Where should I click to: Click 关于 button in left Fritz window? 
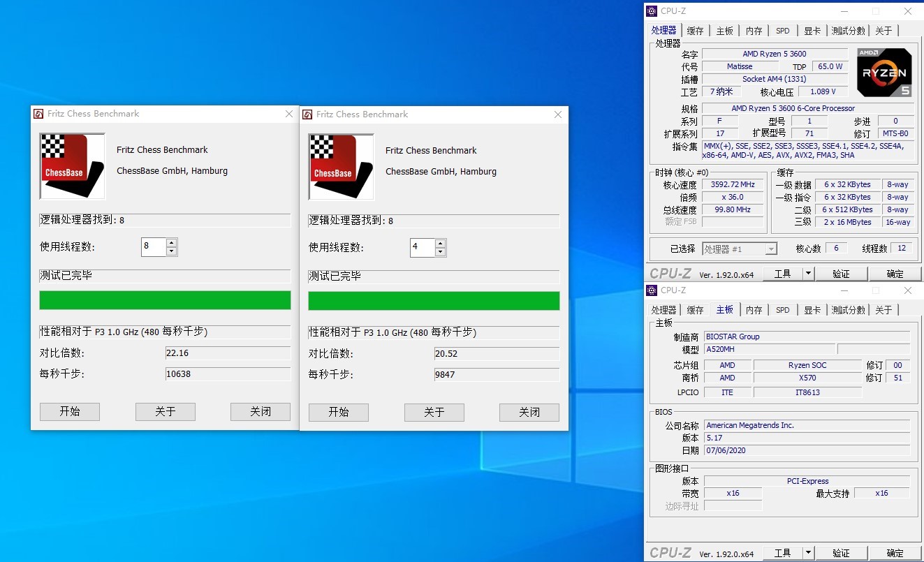pyautogui.click(x=166, y=412)
